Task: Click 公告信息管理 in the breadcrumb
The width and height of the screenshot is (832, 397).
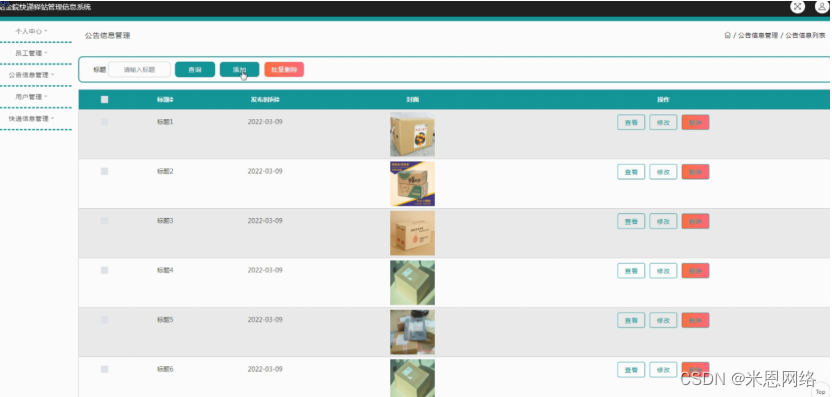Action: 758,36
